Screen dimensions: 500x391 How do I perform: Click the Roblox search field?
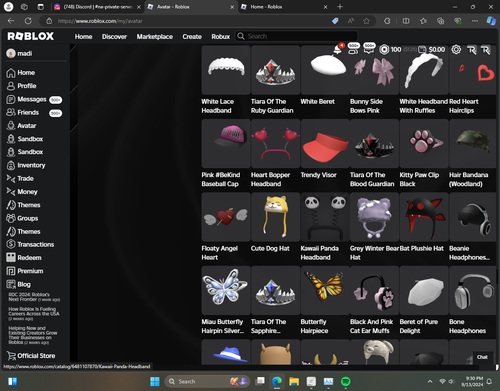pos(296,36)
